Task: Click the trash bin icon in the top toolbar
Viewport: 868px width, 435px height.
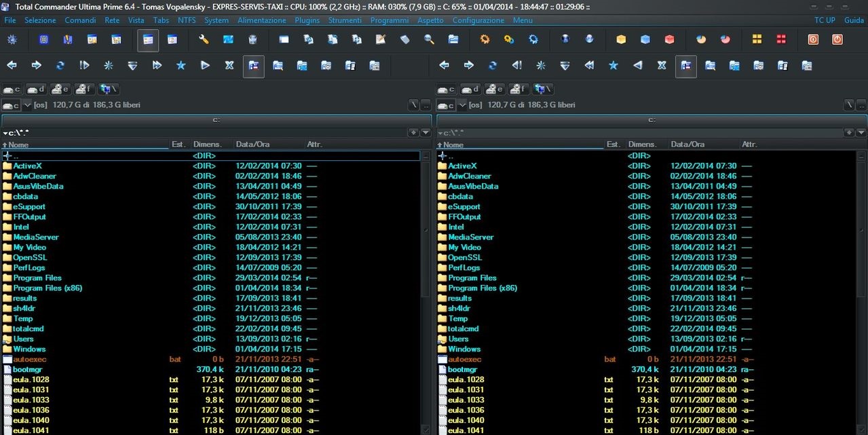Action: (x=252, y=40)
